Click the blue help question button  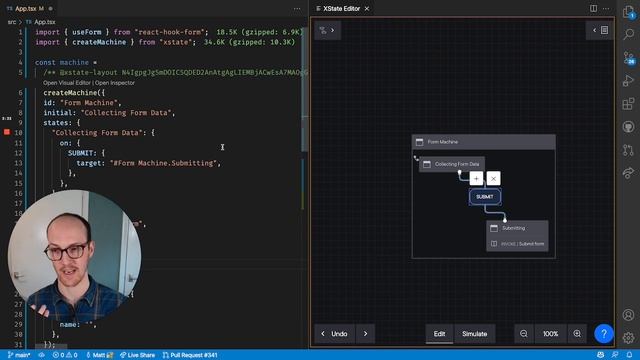pyautogui.click(x=604, y=334)
